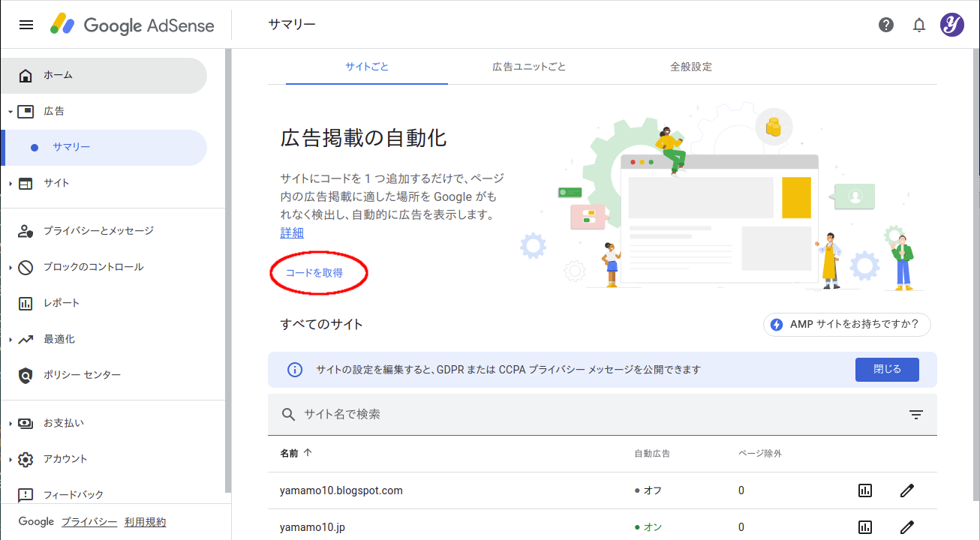This screenshot has height=540, width=980.
Task: Click the policy center shield icon
Action: click(x=26, y=375)
